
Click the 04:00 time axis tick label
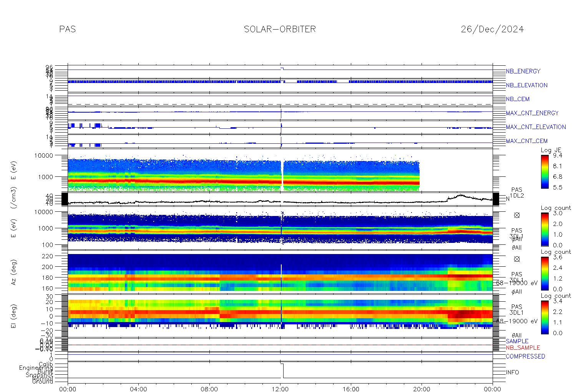tap(139, 389)
